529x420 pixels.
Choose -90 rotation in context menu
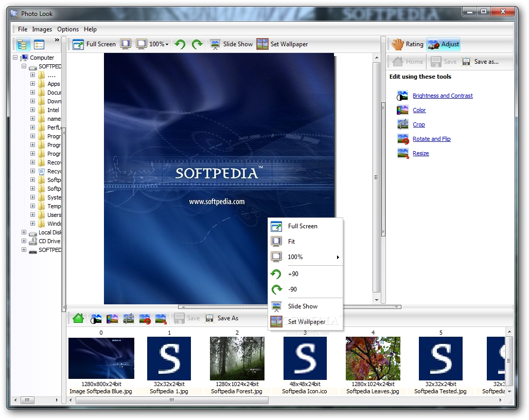305,289
